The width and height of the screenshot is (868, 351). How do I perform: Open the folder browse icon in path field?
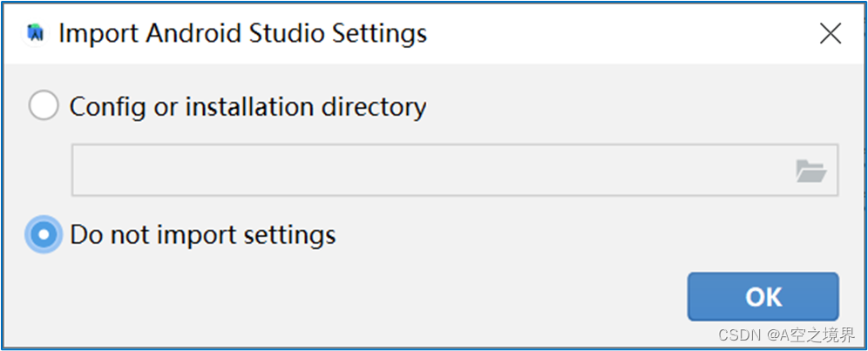(x=811, y=171)
